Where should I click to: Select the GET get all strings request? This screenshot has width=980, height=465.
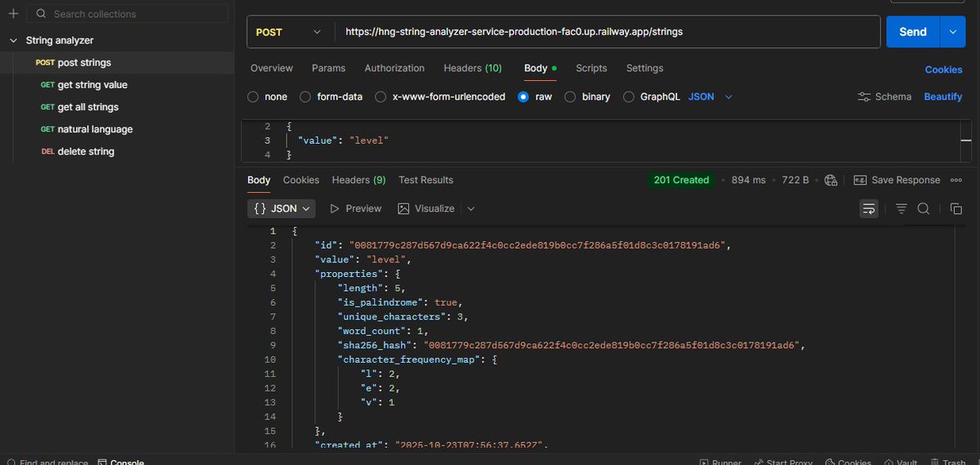click(118, 107)
